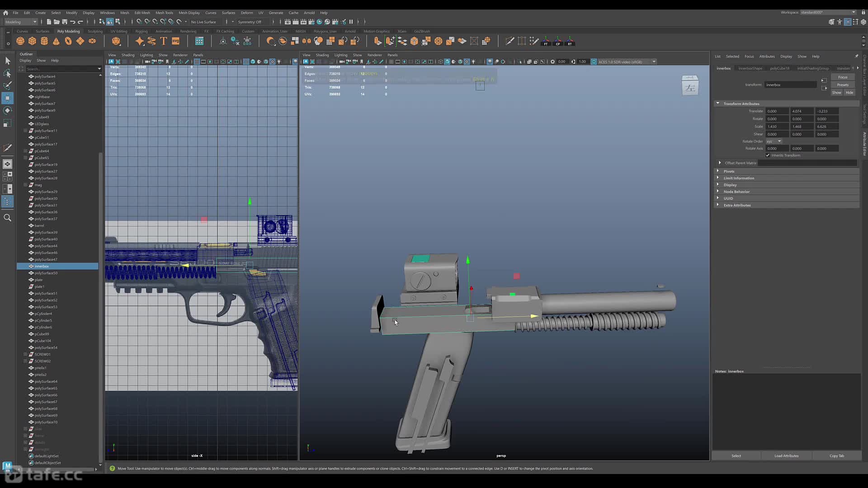Click the Undo arrow icon
This screenshot has width=868, height=488.
pos(73,22)
